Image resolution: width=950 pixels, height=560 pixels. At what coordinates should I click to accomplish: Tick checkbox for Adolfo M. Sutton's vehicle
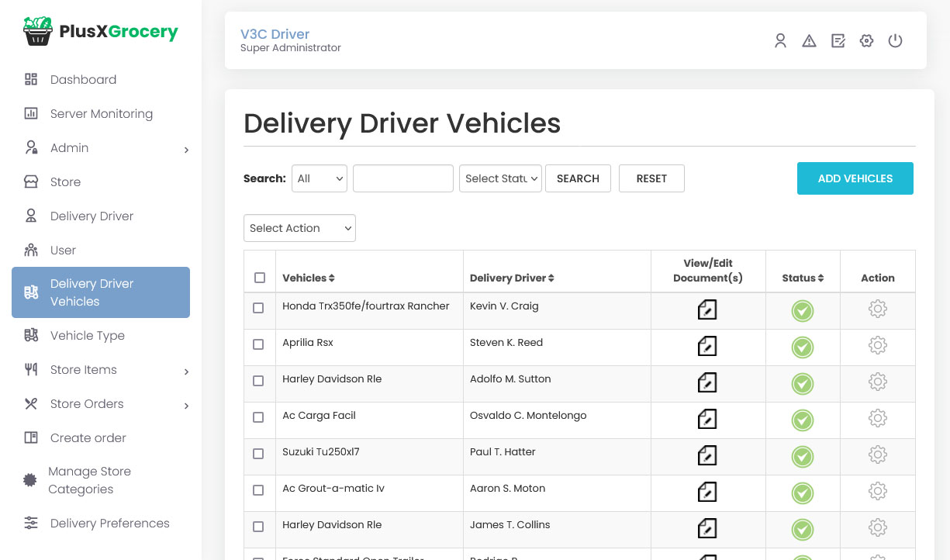pyautogui.click(x=259, y=381)
